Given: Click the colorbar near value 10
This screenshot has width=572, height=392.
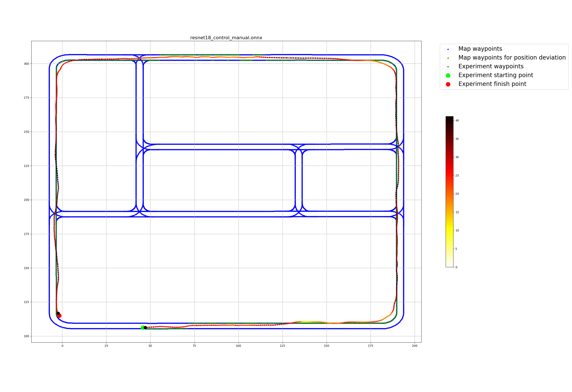Looking at the screenshot, I should (449, 230).
